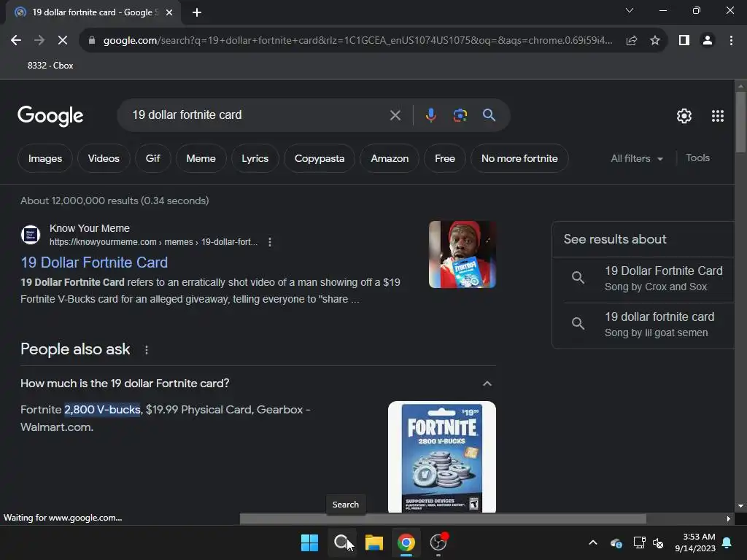Open the Chrome three-dot menu

[731, 41]
